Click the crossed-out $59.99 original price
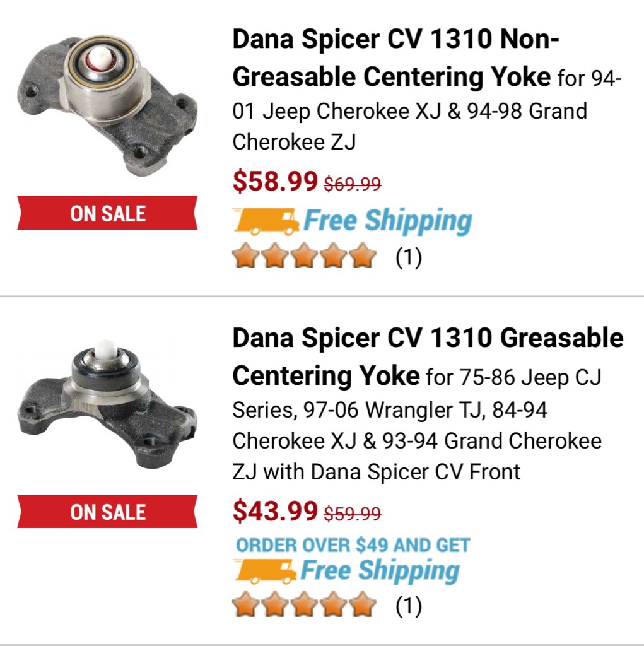The width and height of the screenshot is (644, 646). coord(353,514)
